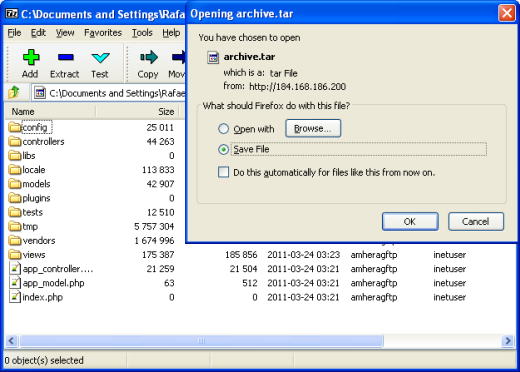The width and height of the screenshot is (520, 372).
Task: Click the size value 1 674 996
Action: coord(154,240)
